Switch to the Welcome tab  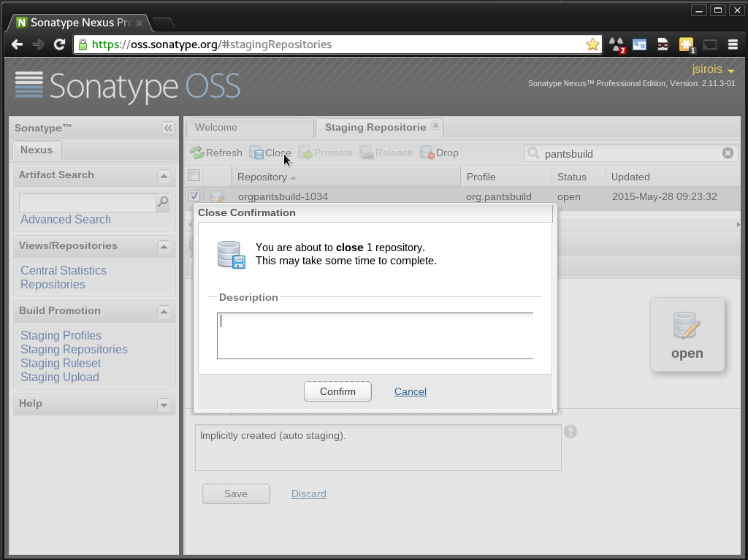(250, 127)
